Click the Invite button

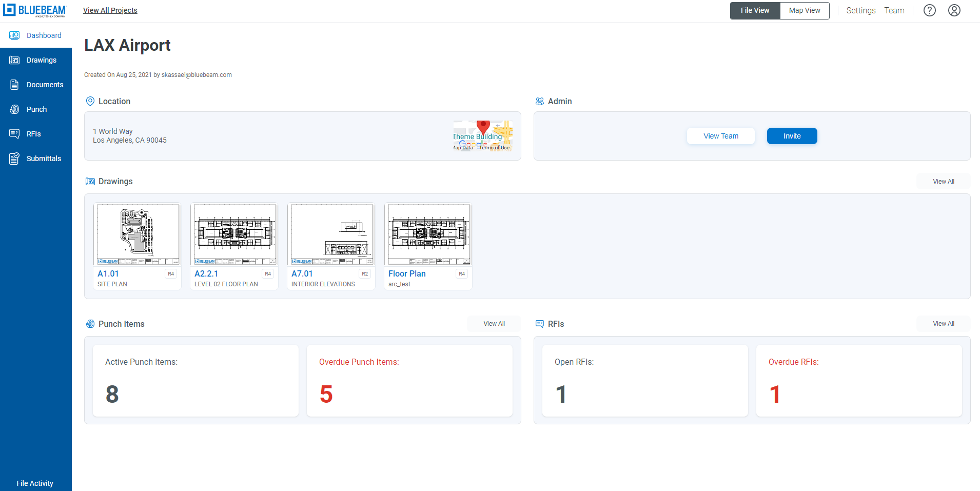pyautogui.click(x=792, y=136)
